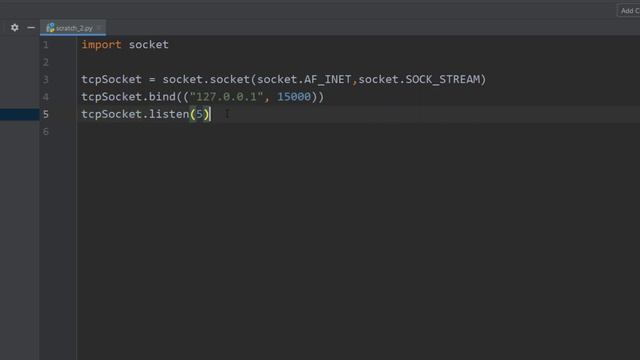This screenshot has width=640, height=360.
Task: Click 'socket' module name on line 1
Action: [149, 44]
